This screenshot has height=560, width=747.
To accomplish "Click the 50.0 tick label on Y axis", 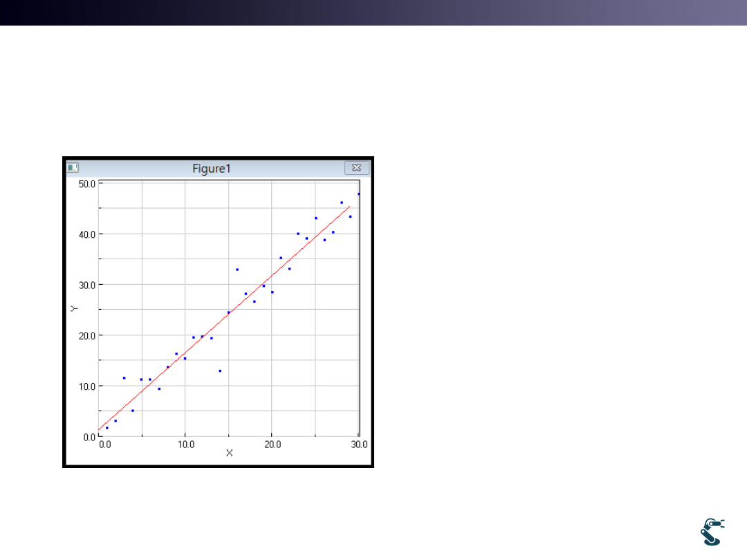I will coord(86,183).
